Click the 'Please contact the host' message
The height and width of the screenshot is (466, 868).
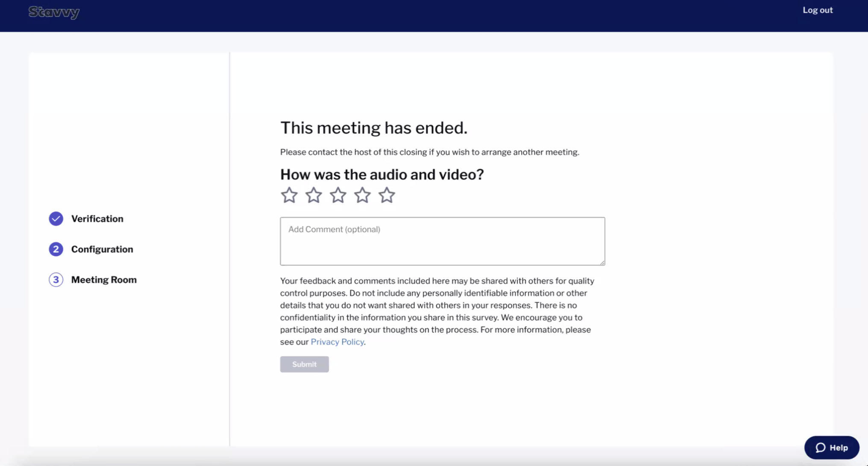430,152
